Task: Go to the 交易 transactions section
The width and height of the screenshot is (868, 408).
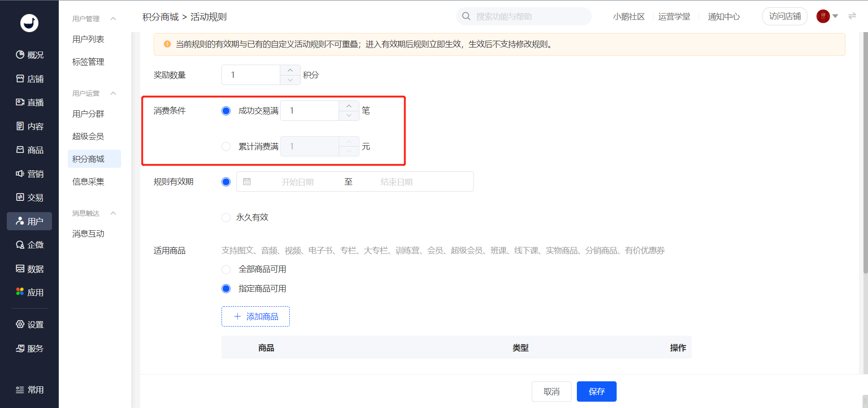Action: (29, 198)
